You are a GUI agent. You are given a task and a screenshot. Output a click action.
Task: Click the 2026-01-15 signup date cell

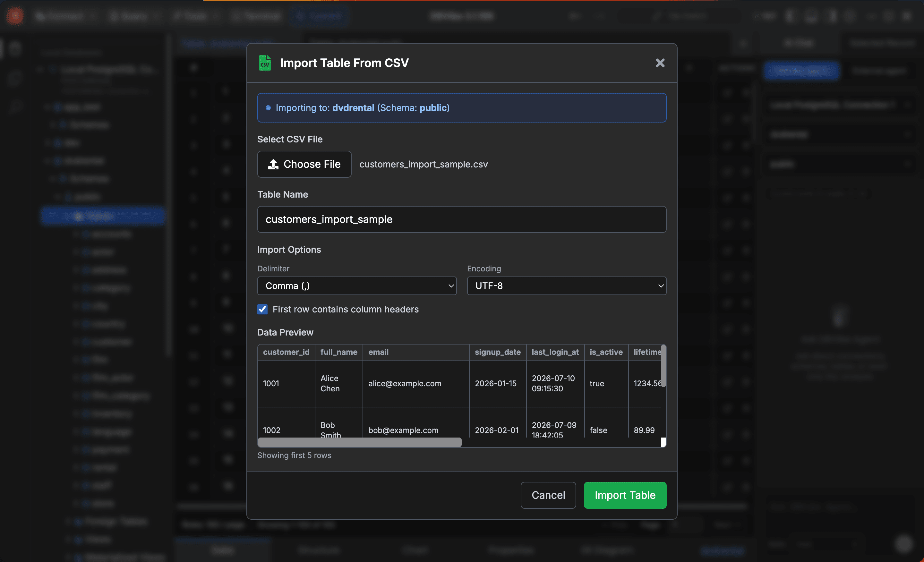click(x=498, y=384)
